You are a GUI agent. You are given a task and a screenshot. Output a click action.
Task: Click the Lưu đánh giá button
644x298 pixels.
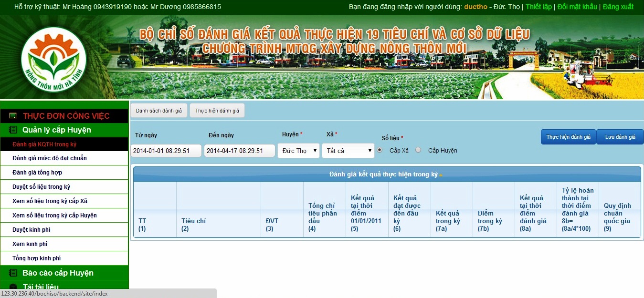click(x=620, y=137)
